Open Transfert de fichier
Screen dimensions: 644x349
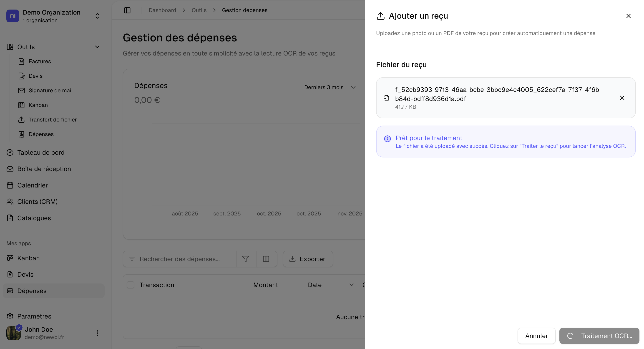53,120
